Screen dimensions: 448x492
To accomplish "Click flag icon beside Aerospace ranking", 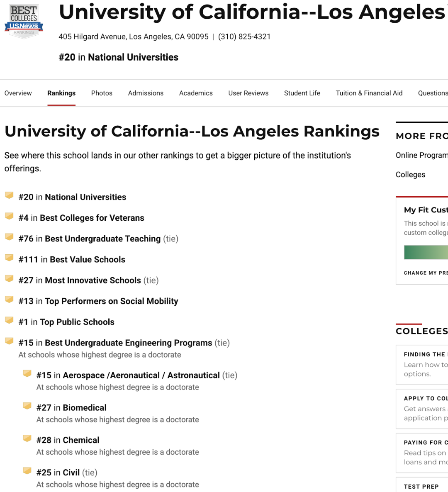I will 27,373.
